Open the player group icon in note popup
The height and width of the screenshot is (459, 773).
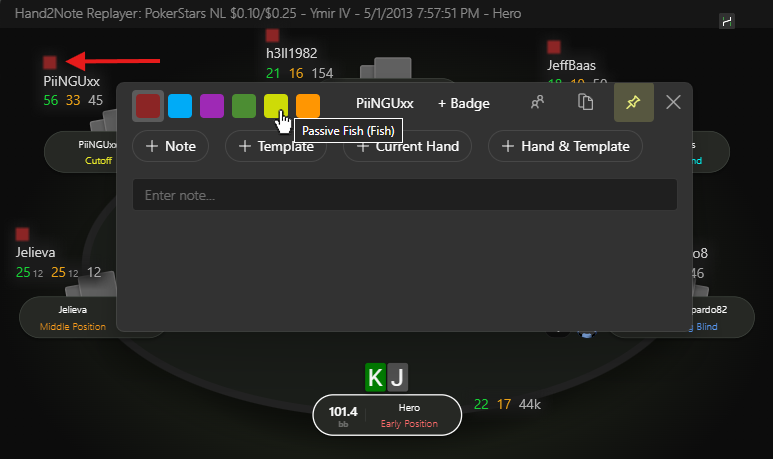click(537, 103)
